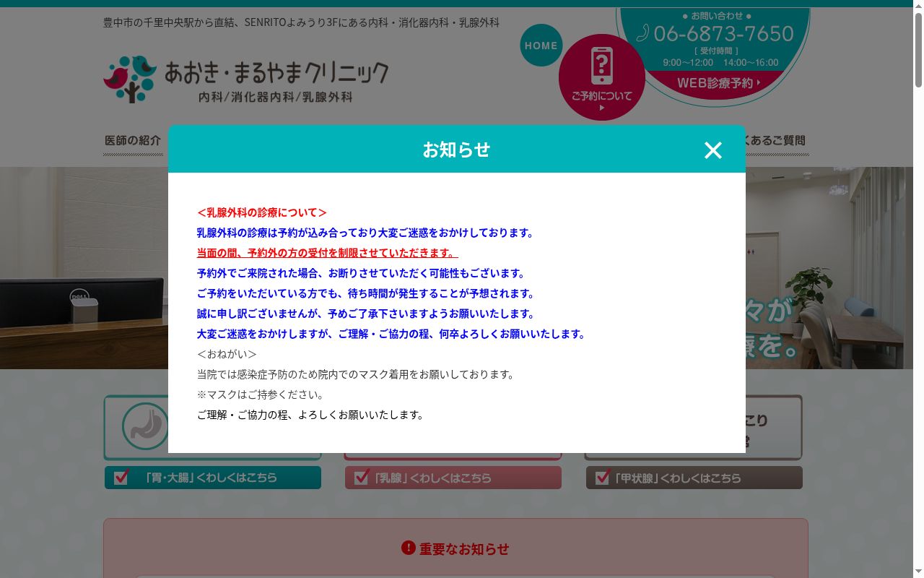Open the ご予約について circle button
Viewport: 924px width, 578px height.
[x=602, y=77]
